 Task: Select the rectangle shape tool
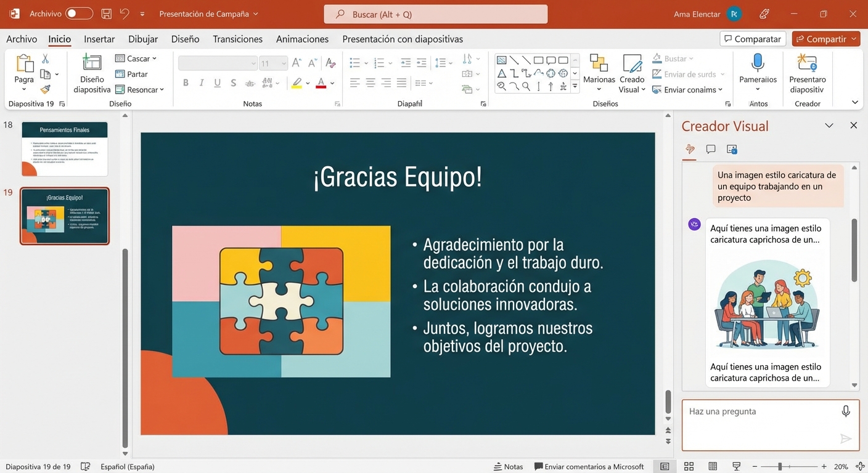(x=538, y=59)
